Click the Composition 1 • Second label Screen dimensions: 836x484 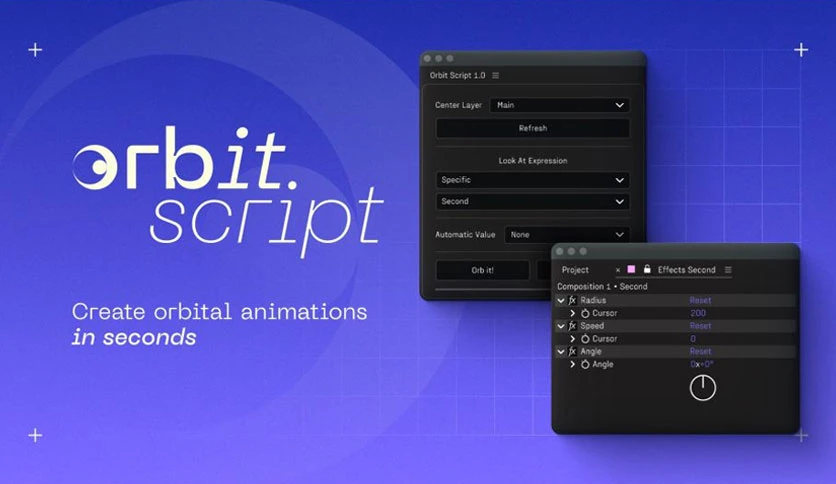(602, 286)
